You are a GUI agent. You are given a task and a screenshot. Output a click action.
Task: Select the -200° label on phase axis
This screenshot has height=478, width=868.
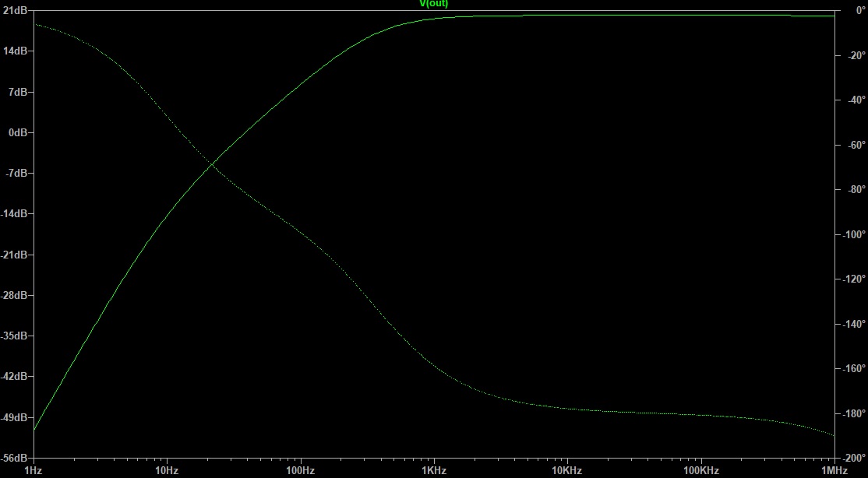click(x=851, y=458)
